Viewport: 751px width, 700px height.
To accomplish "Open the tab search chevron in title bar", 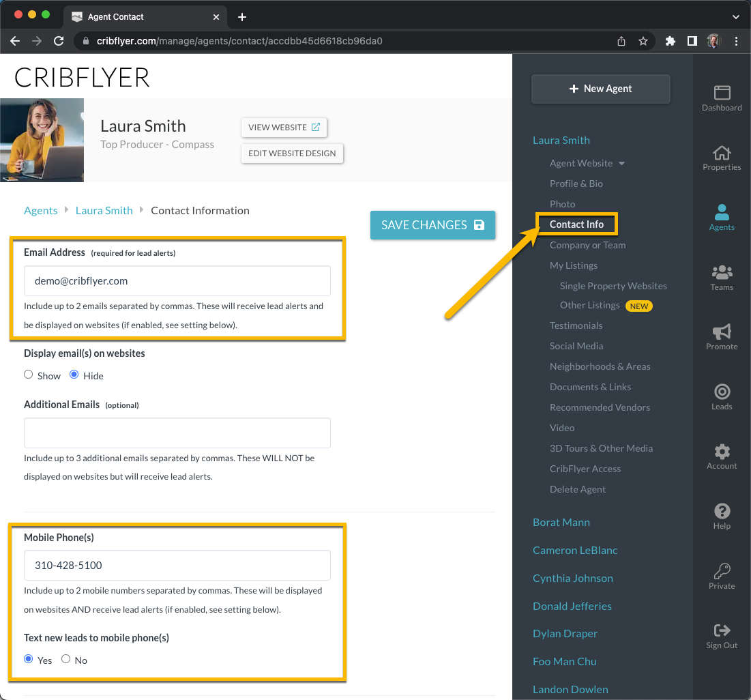I will (x=736, y=17).
